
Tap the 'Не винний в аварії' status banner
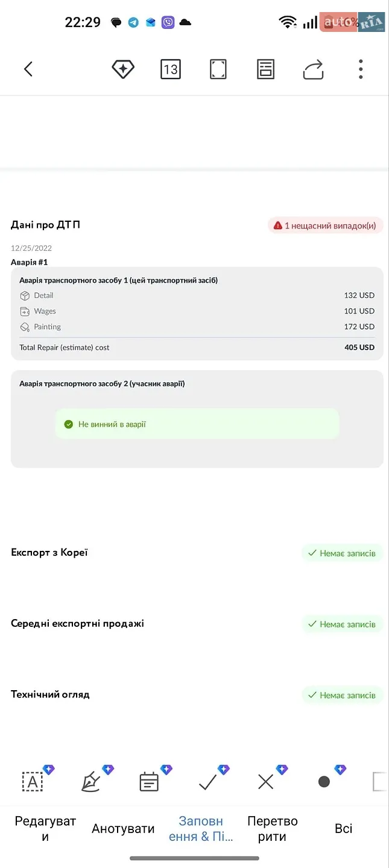click(x=197, y=424)
